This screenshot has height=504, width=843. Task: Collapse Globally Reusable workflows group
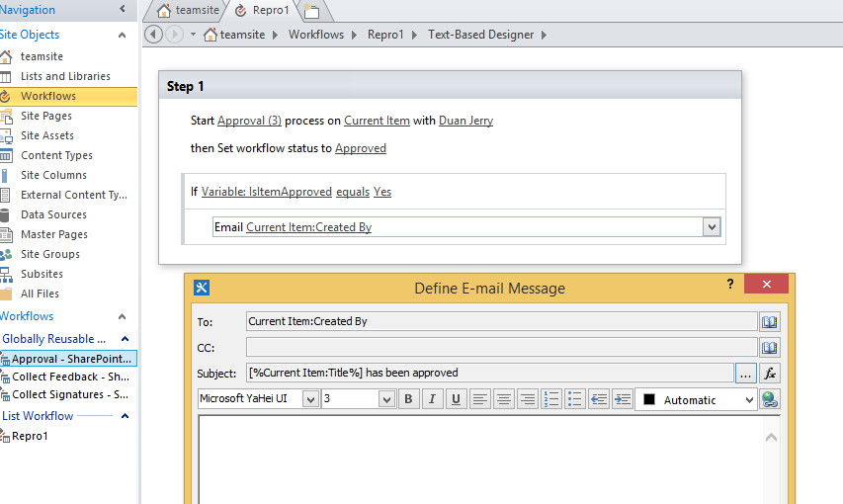click(x=125, y=339)
